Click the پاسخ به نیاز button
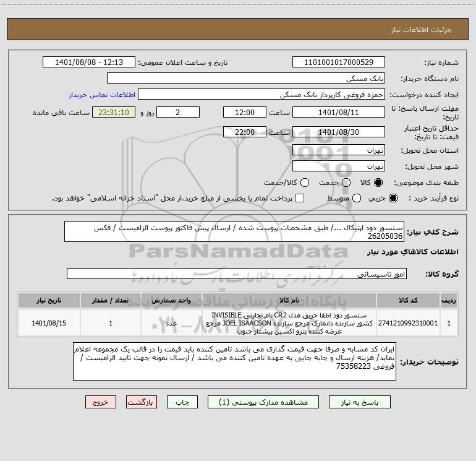Viewport: 476px width, 461px height. (359, 402)
